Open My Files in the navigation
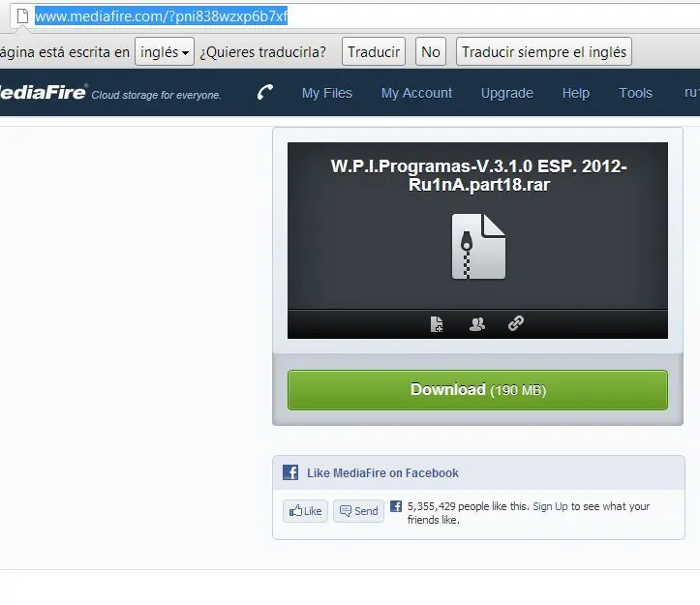This screenshot has height=605, width=700. [327, 93]
